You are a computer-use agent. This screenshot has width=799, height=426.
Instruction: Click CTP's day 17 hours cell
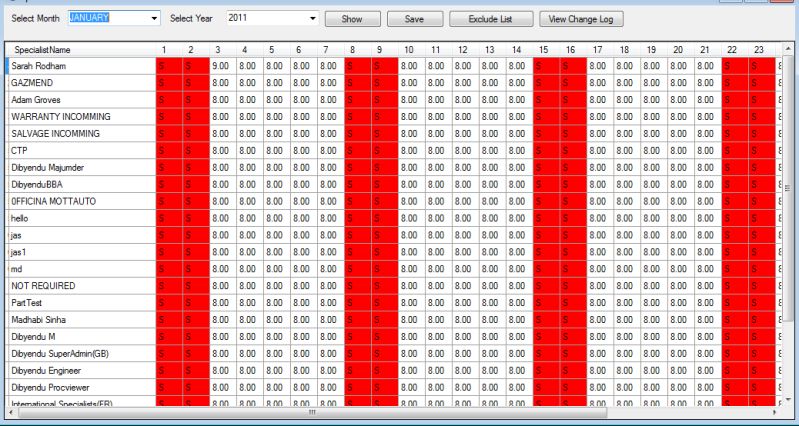point(600,150)
